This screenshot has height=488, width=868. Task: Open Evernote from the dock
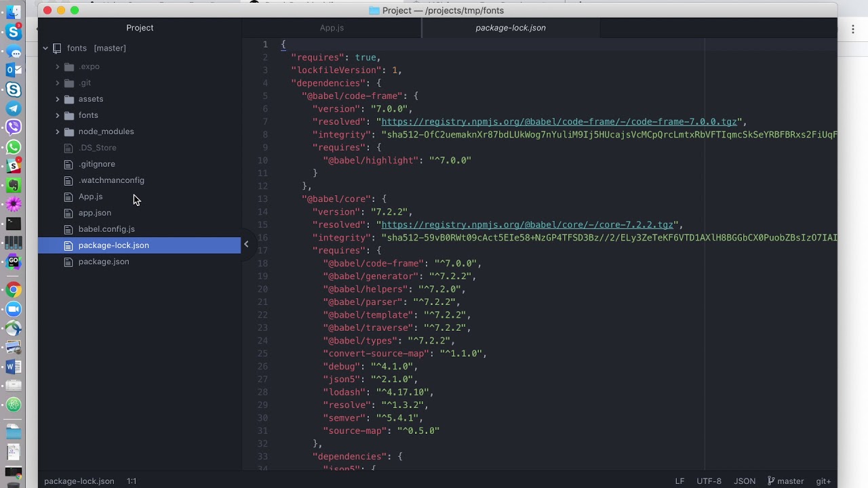click(x=13, y=184)
